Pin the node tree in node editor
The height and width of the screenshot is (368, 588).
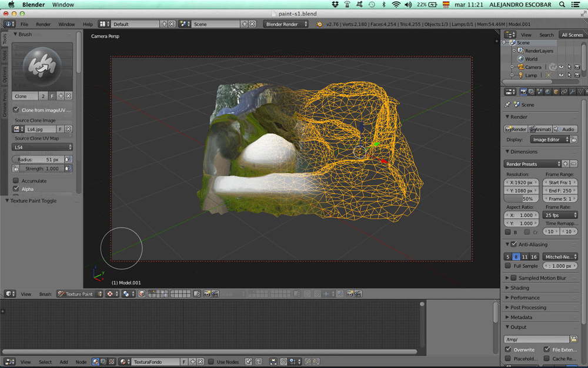pos(249,362)
